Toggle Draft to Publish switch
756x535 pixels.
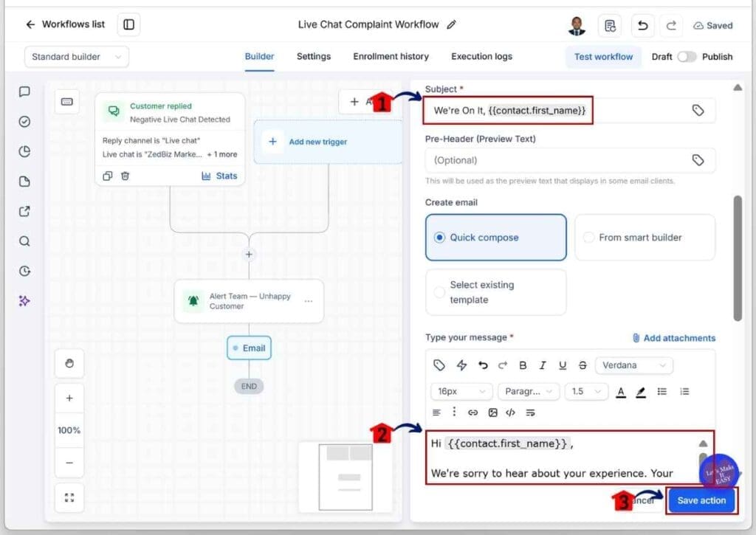pos(687,57)
